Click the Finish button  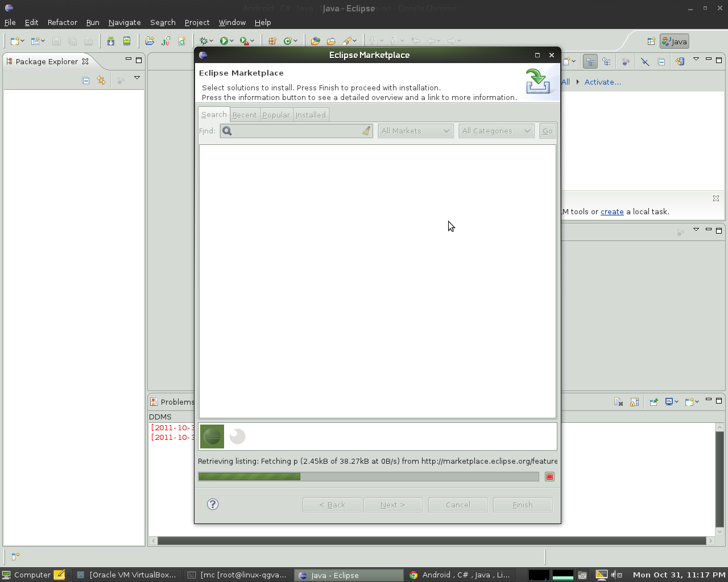523,505
